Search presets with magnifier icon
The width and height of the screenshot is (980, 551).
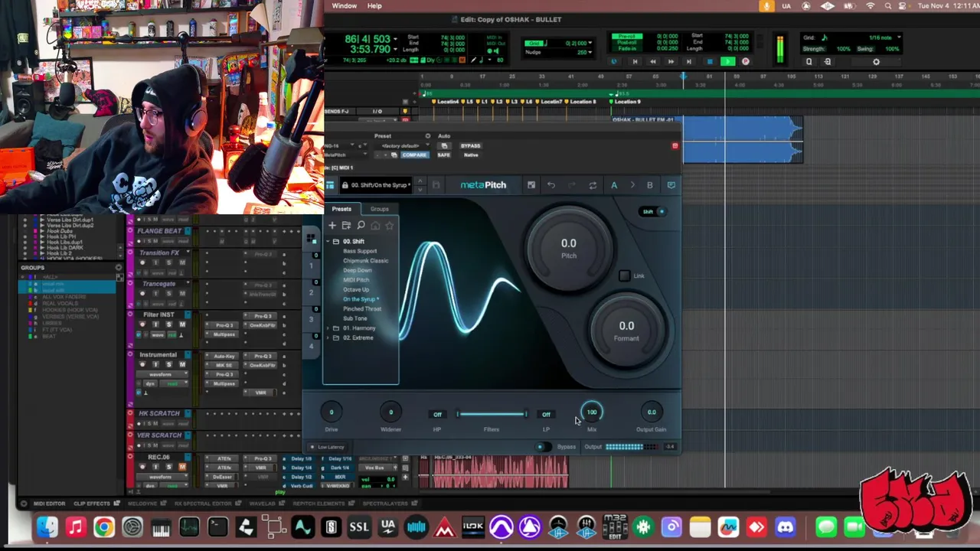coord(361,226)
